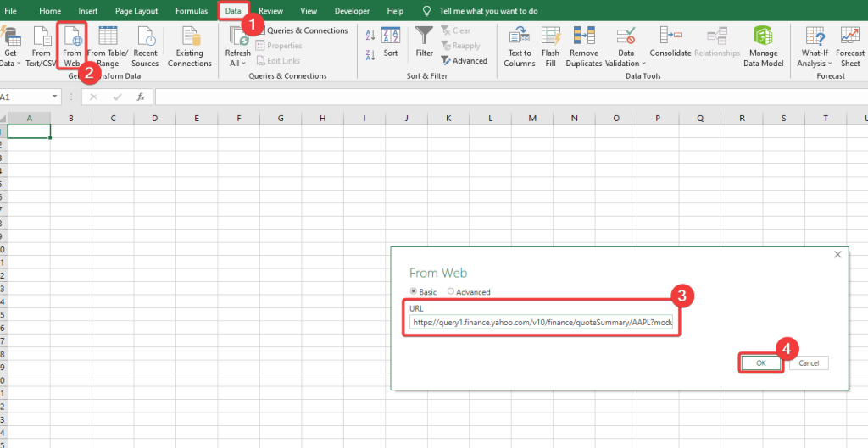Viewport: 868px width, 448px height.
Task: Select column H header
Action: pos(322,118)
